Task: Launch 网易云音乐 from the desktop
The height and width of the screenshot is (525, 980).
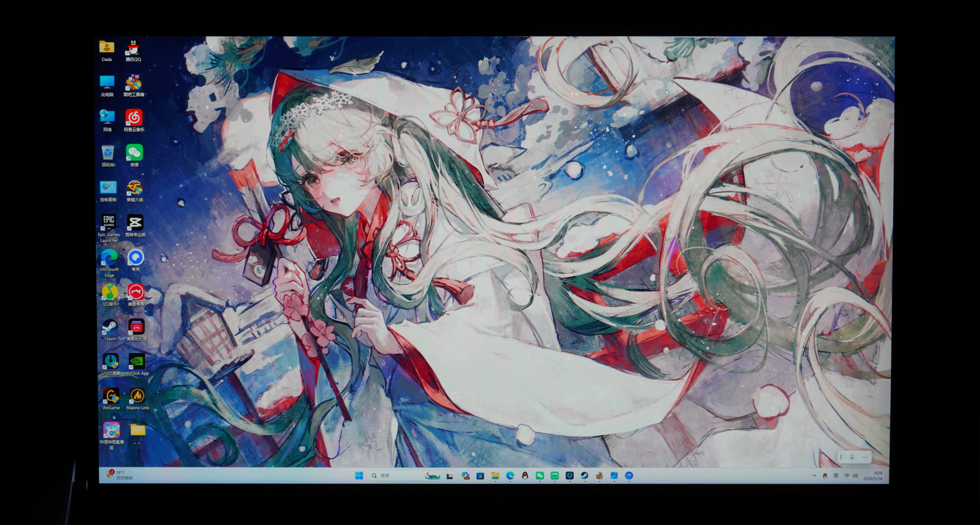Action: pos(134,121)
